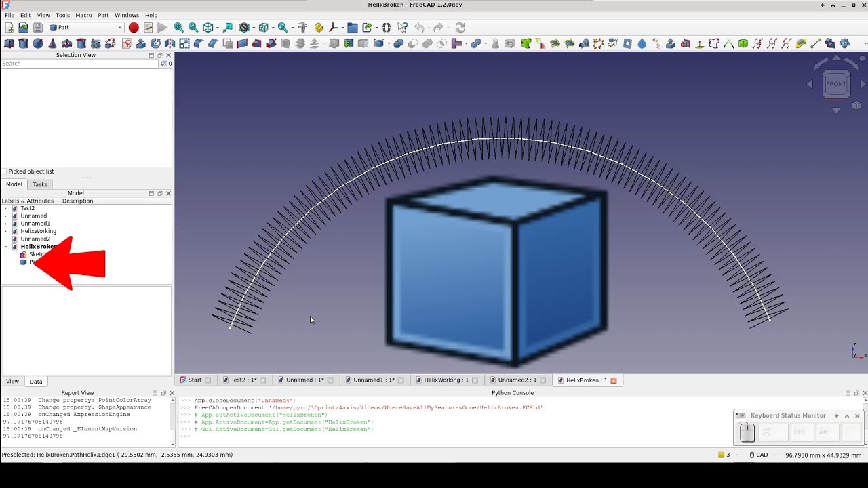The height and width of the screenshot is (488, 868).
Task: Open the Macro menu
Action: click(83, 15)
